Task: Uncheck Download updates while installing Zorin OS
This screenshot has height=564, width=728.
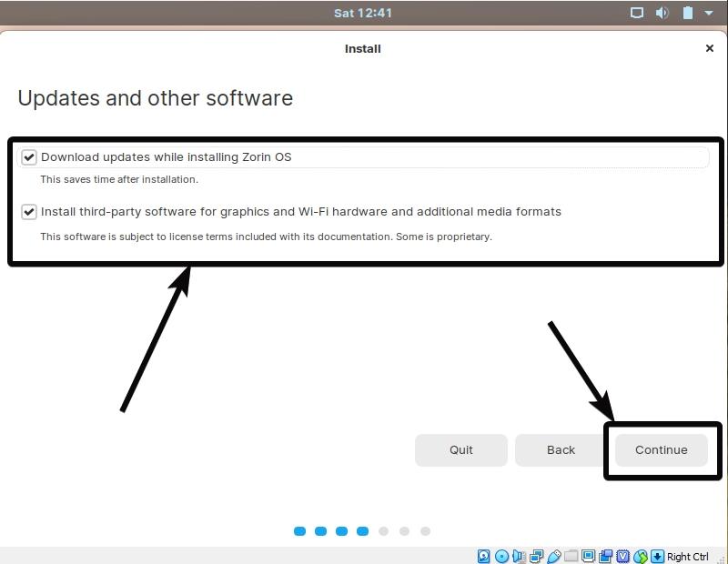Action: [28, 156]
